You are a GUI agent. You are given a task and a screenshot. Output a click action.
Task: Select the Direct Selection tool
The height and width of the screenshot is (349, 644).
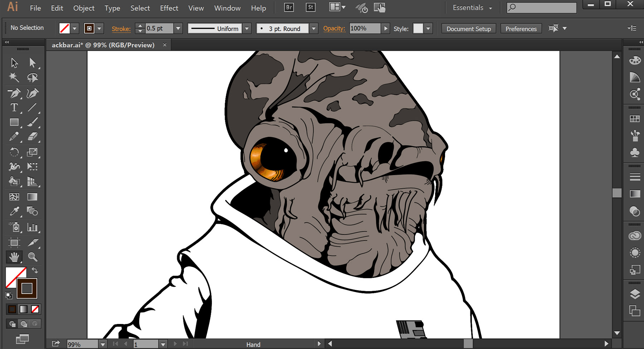[33, 63]
